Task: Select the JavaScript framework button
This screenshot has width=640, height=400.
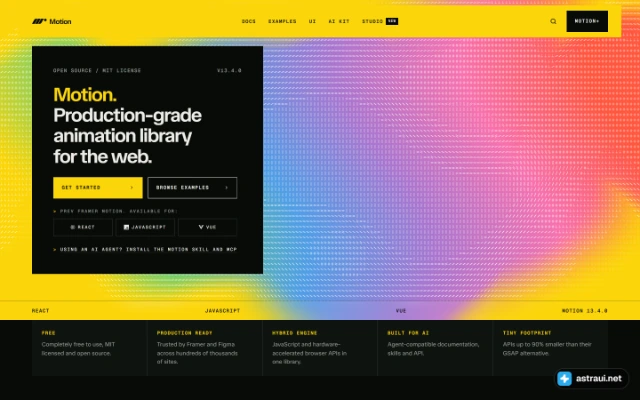Action: pos(145,227)
